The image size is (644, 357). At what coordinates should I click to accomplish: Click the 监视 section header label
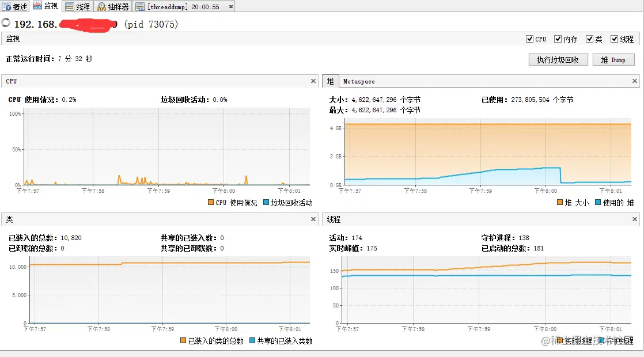[x=13, y=39]
